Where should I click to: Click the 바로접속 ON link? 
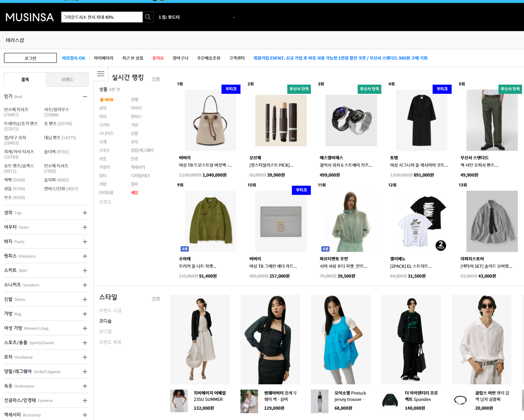pyautogui.click(x=73, y=58)
